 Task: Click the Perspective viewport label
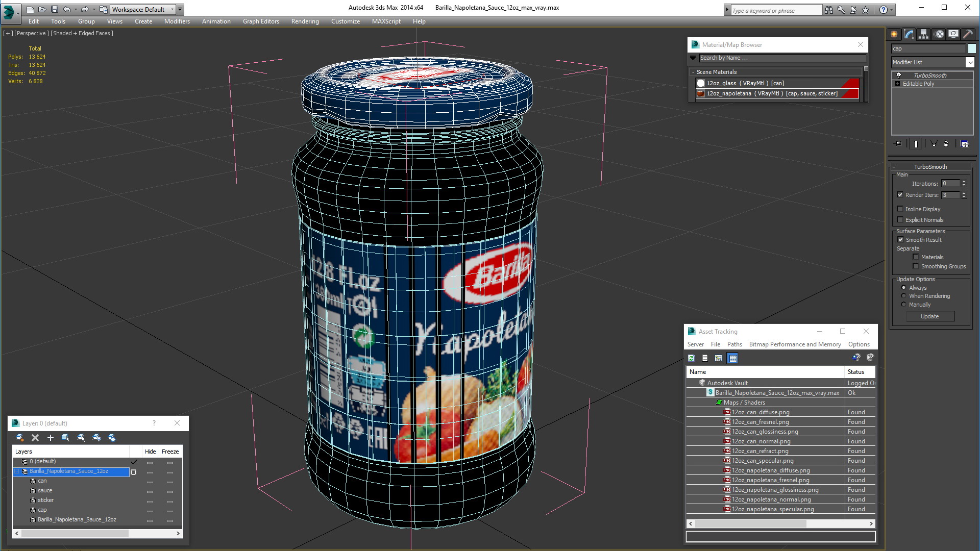32,33
